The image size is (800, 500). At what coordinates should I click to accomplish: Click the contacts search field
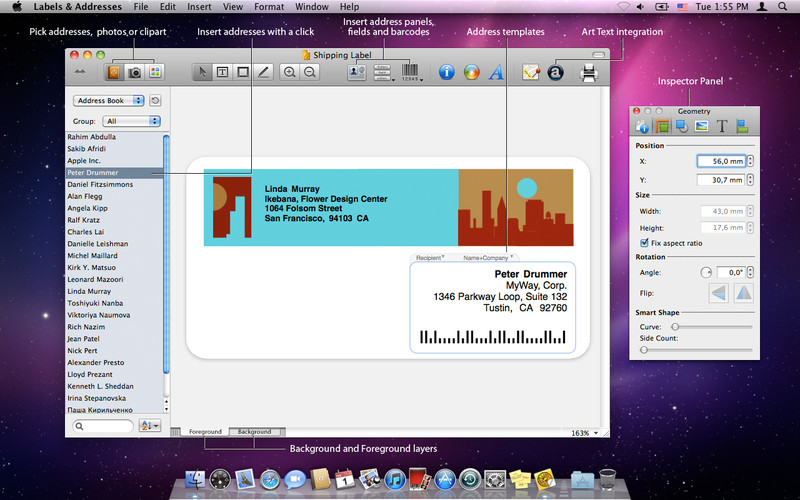pyautogui.click(x=103, y=426)
